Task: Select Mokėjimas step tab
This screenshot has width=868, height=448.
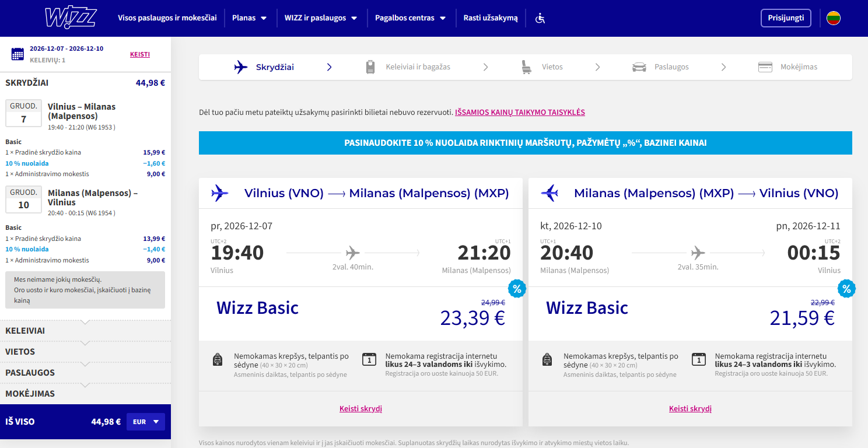Action: [x=787, y=67]
